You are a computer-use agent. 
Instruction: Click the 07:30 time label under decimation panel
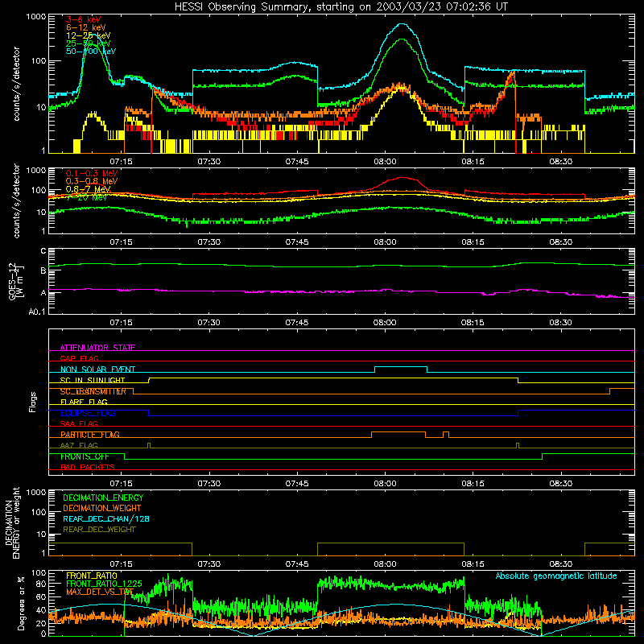(209, 564)
